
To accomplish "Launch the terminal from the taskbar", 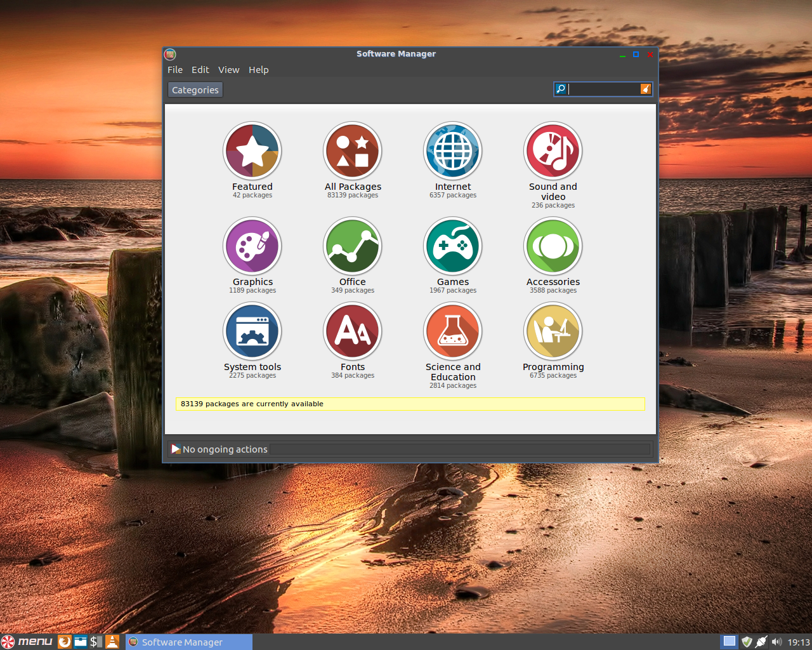I will [x=96, y=642].
